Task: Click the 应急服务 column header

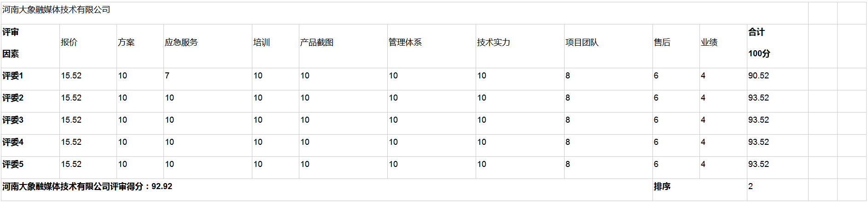Action: (x=181, y=42)
